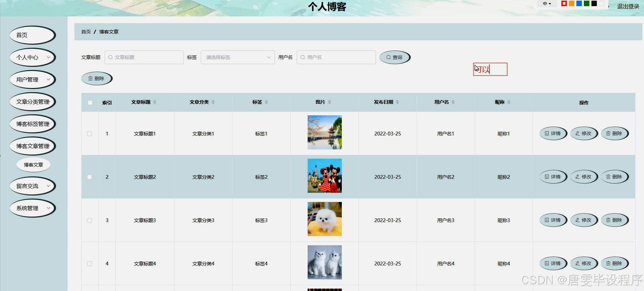
Task: Run search with 查询 magnifier button
Action: point(394,57)
